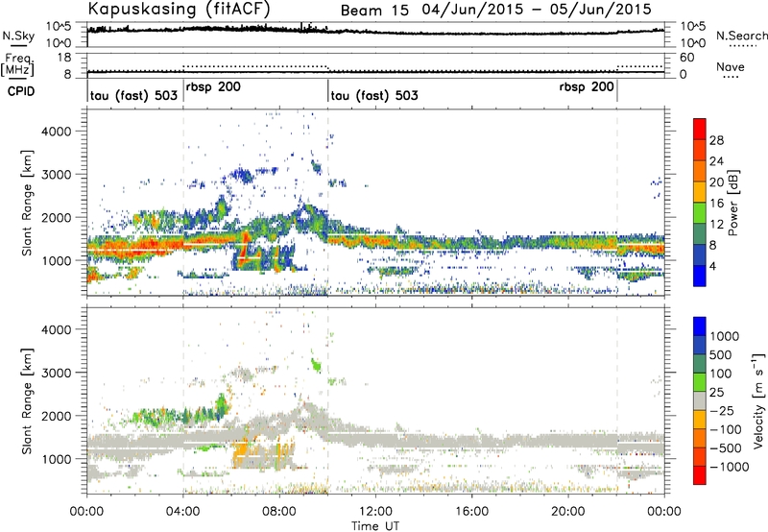Click the '3000' tick of the velocity panel axis

[x=57, y=373]
